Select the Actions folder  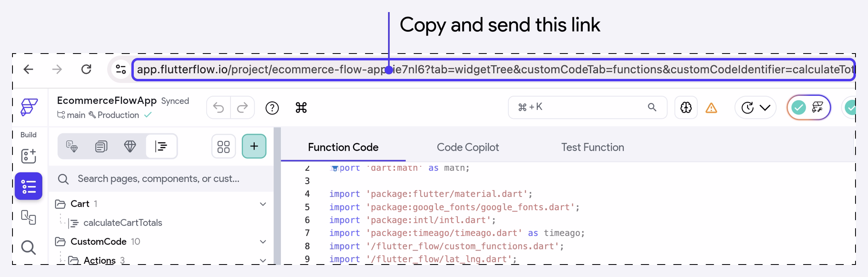(100, 260)
